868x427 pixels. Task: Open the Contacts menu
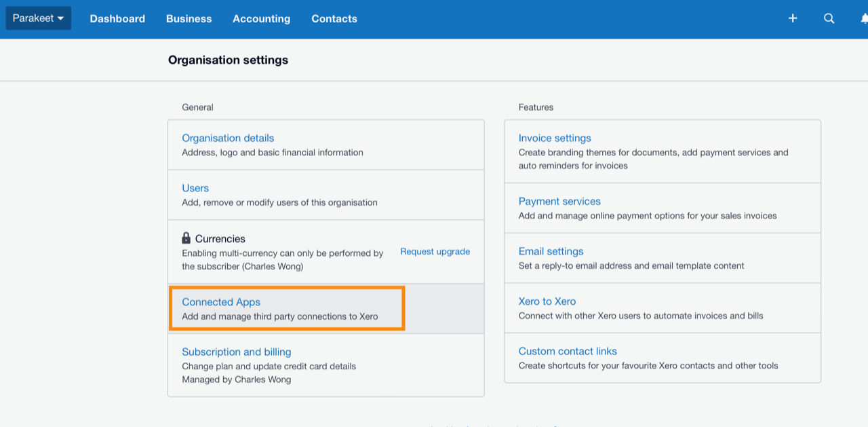tap(334, 19)
